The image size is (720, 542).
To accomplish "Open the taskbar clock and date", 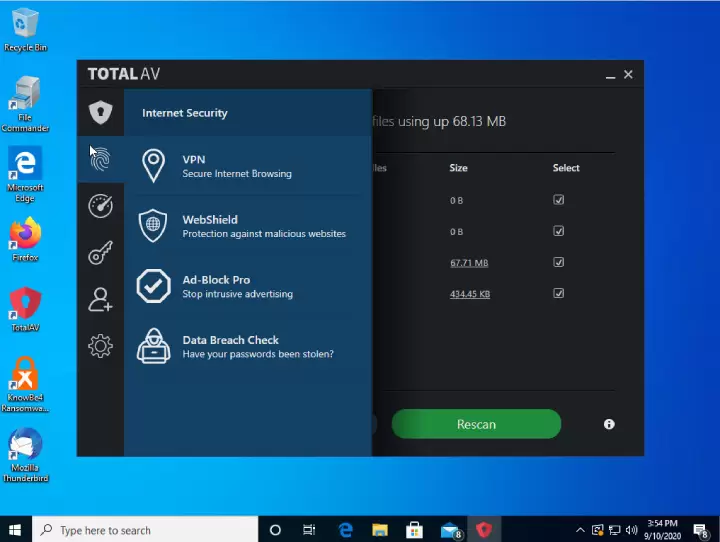I will 662,530.
